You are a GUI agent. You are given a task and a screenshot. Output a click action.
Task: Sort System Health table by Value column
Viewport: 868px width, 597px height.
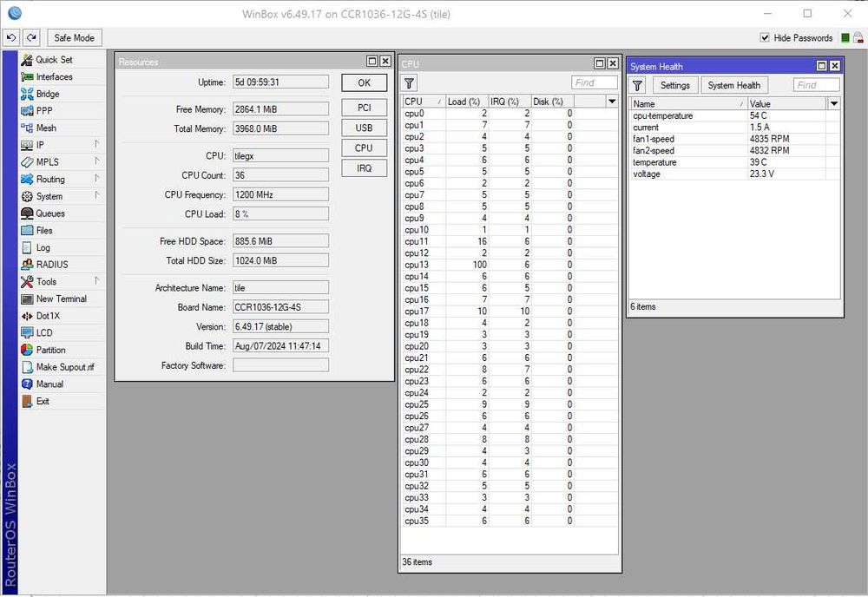point(787,103)
